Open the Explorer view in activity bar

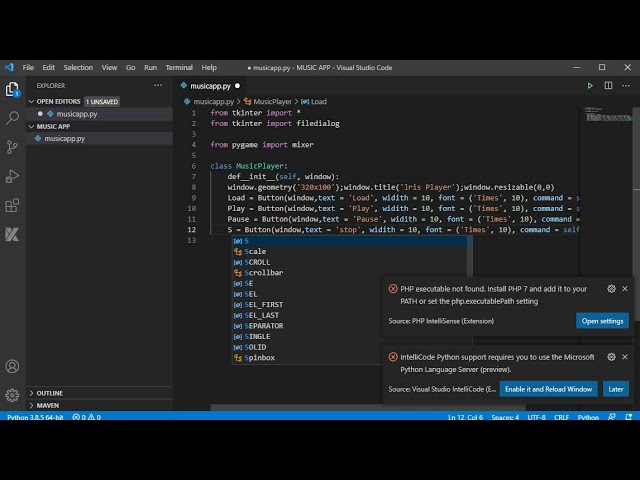tap(12, 89)
